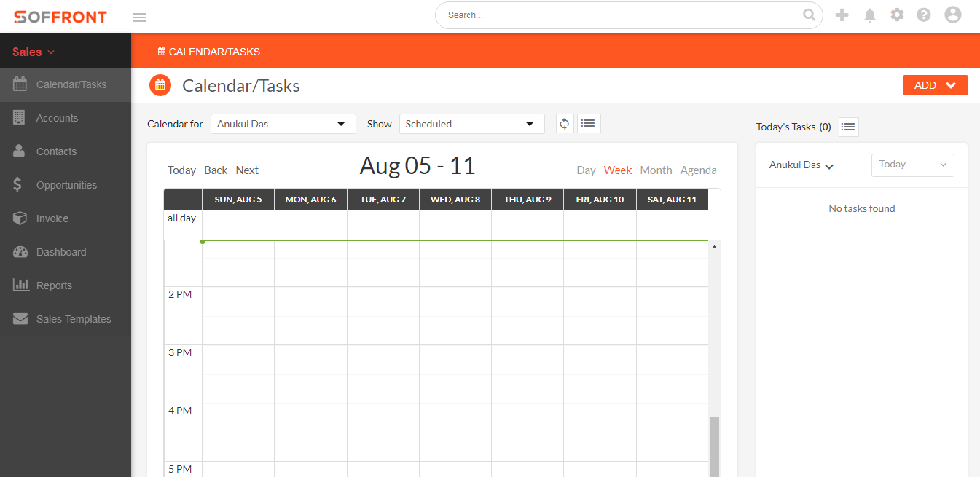Select the TUE, AUG 7 column header
The width and height of the screenshot is (980, 477).
click(383, 199)
